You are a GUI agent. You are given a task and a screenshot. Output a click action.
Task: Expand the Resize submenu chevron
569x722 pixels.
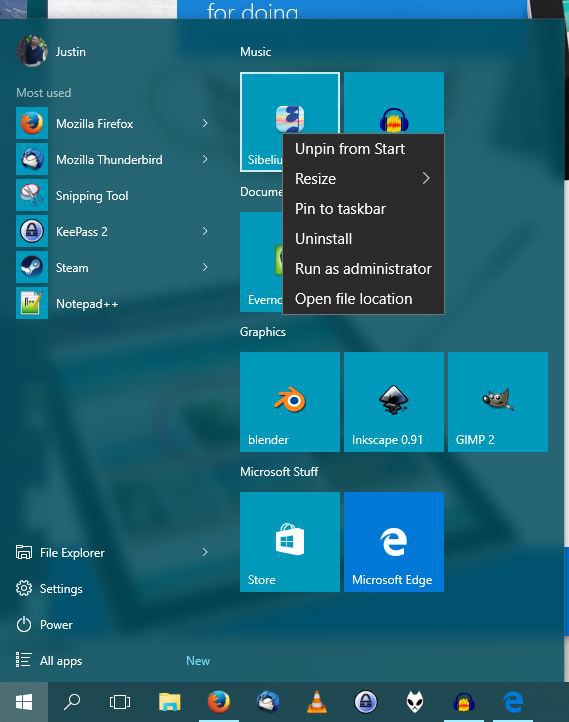pyautogui.click(x=426, y=179)
